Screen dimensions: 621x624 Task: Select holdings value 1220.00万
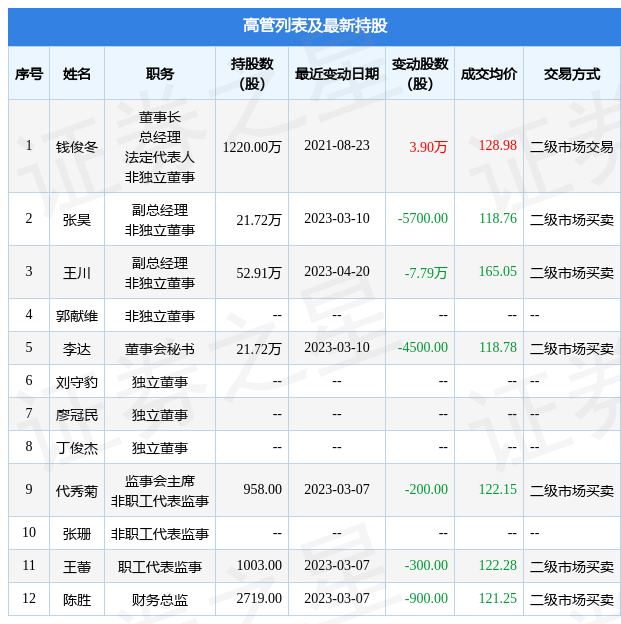(x=252, y=147)
